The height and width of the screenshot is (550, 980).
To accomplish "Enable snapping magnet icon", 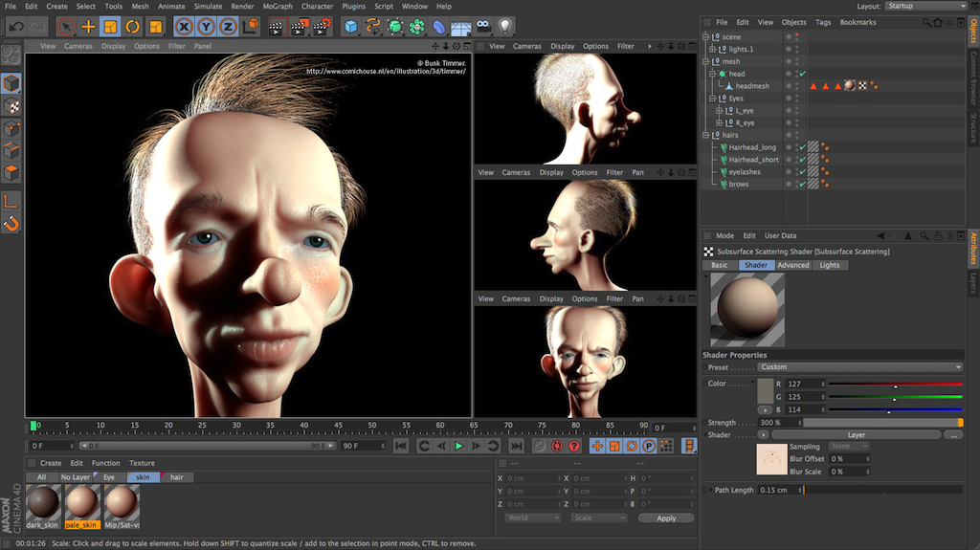I will point(11,223).
